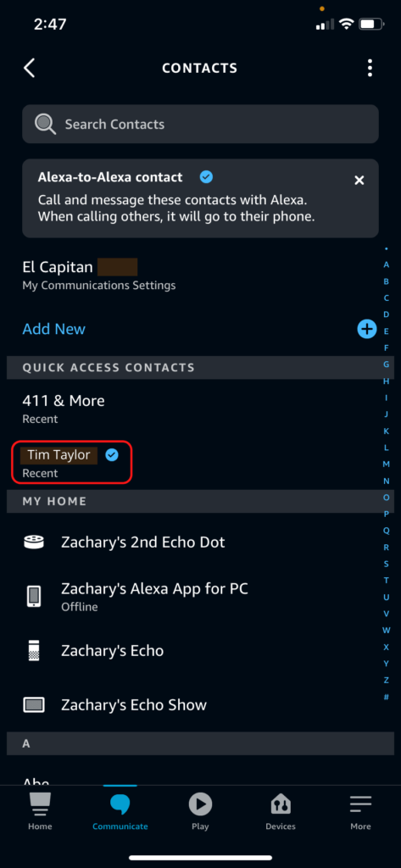Screen dimensions: 401x868
Task: Tap the back arrow icon
Action: click(30, 68)
